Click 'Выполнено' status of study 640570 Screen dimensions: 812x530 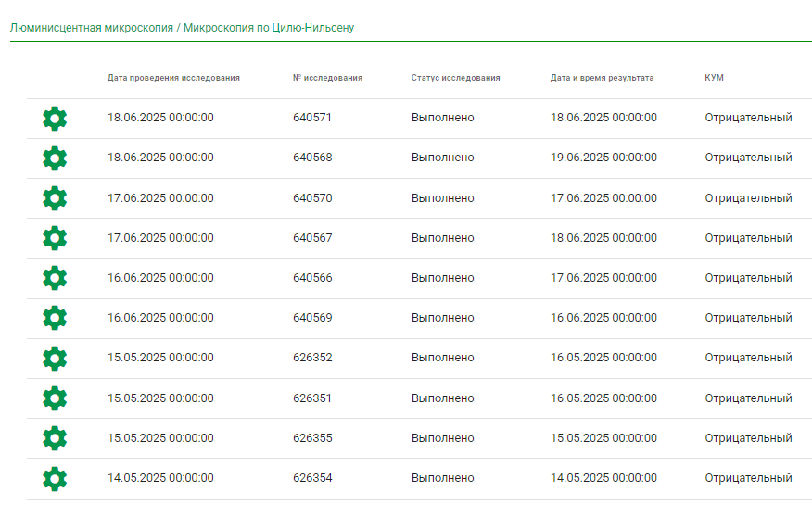[443, 198]
